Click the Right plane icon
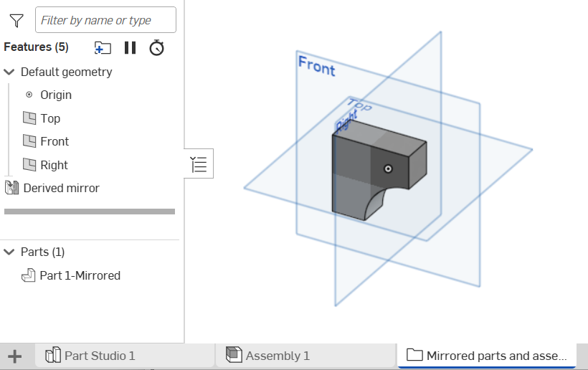Image resolution: width=588 pixels, height=370 pixels. click(29, 165)
